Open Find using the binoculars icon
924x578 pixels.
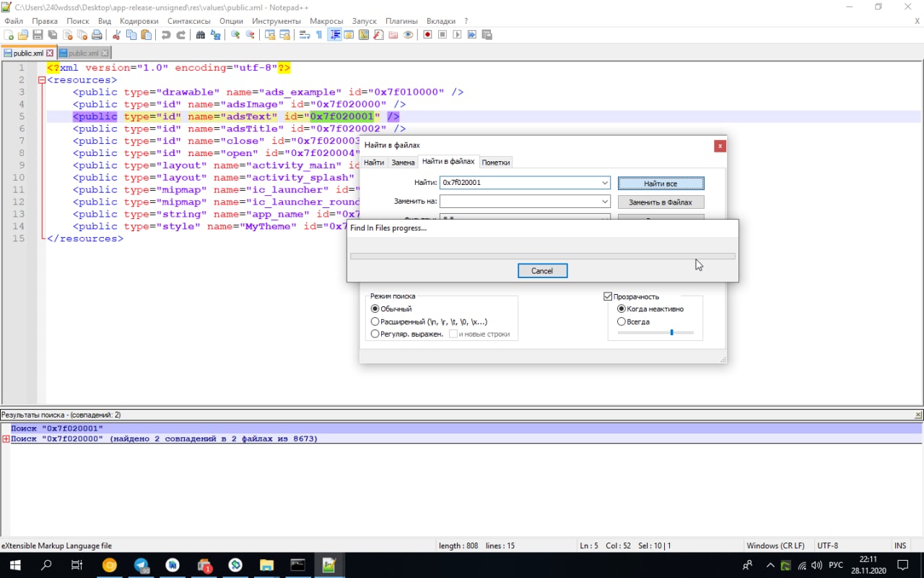tap(201, 35)
